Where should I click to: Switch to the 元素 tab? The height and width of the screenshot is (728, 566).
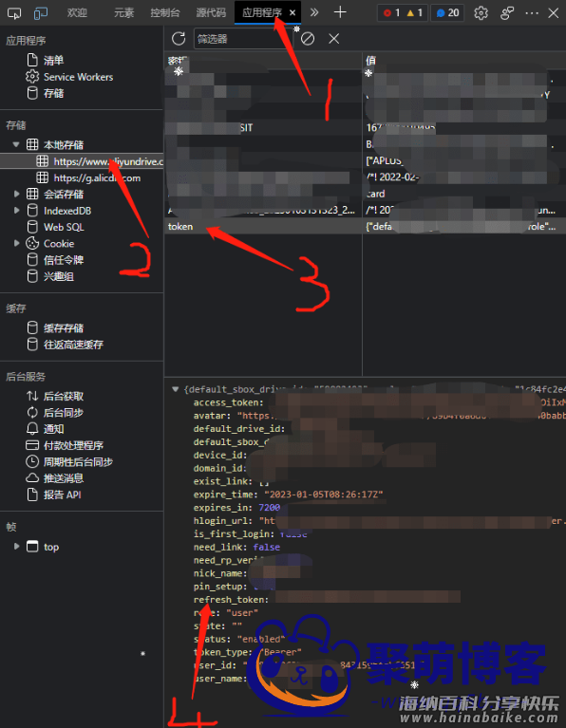coord(123,13)
